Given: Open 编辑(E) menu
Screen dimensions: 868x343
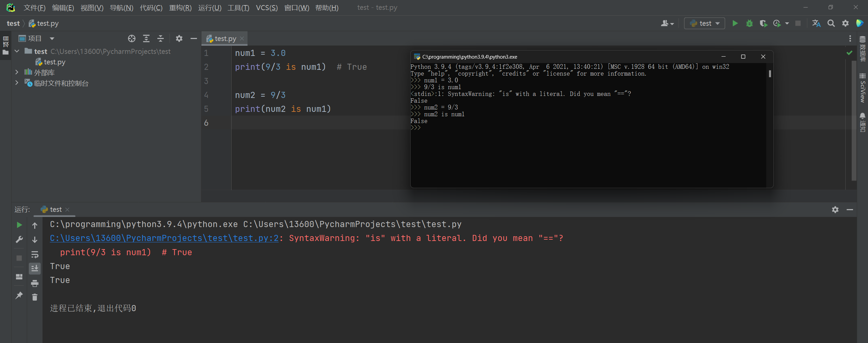Looking at the screenshot, I should (x=63, y=7).
